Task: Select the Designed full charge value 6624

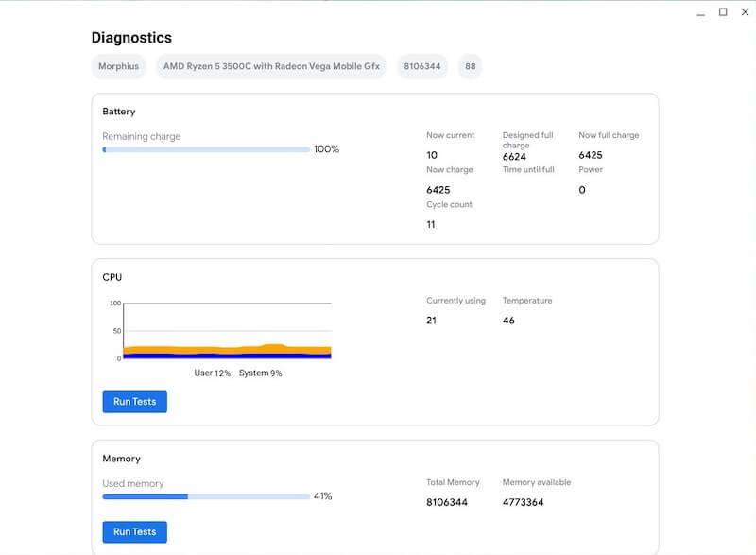Action: [514, 155]
